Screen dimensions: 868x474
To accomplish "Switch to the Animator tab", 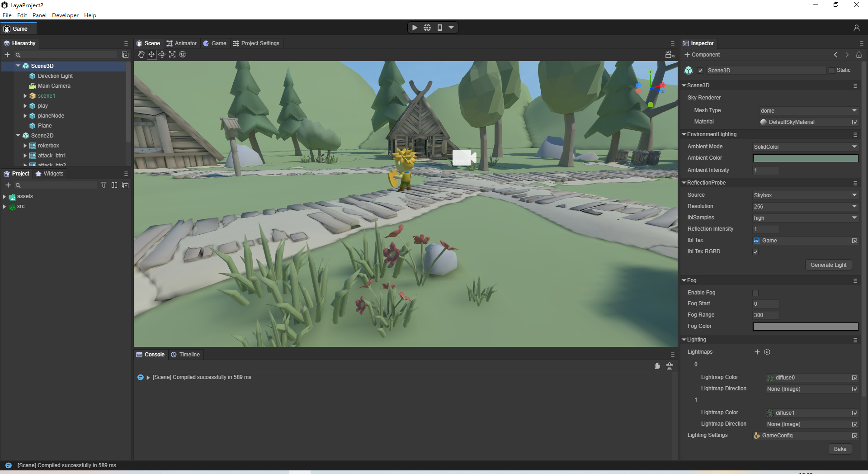I will 182,43.
